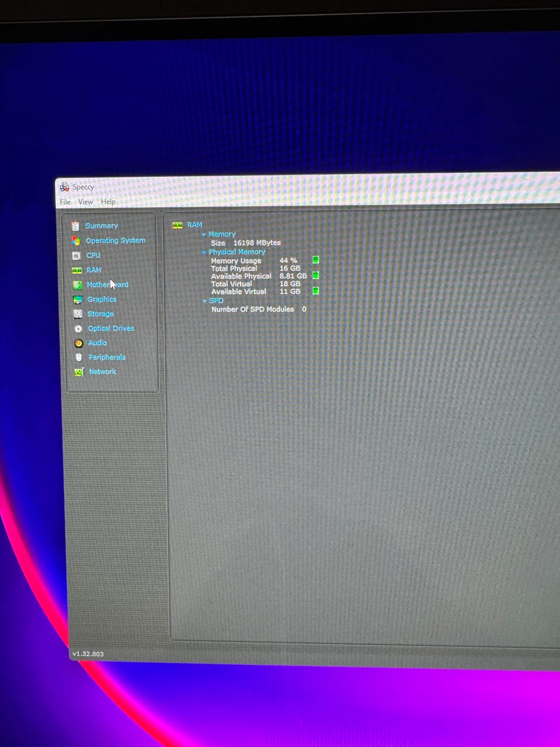Click the Audio speaker icon
The height and width of the screenshot is (747, 560).
[79, 343]
